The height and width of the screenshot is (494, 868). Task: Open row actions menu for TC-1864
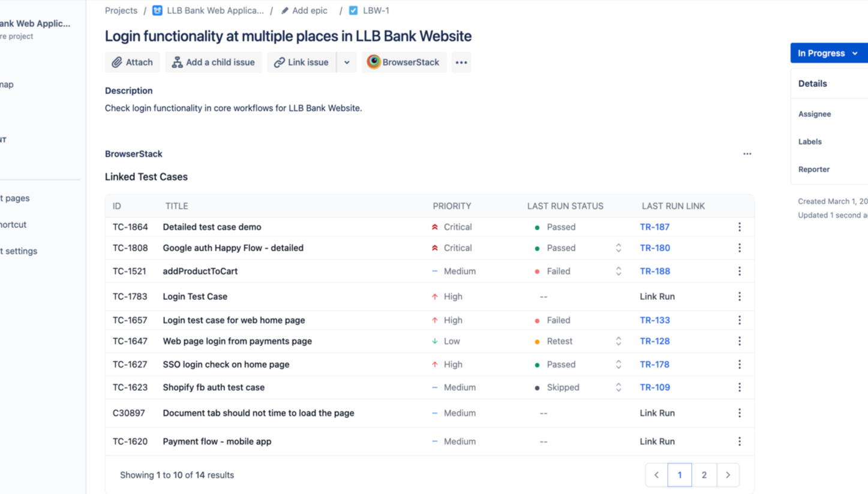(739, 227)
